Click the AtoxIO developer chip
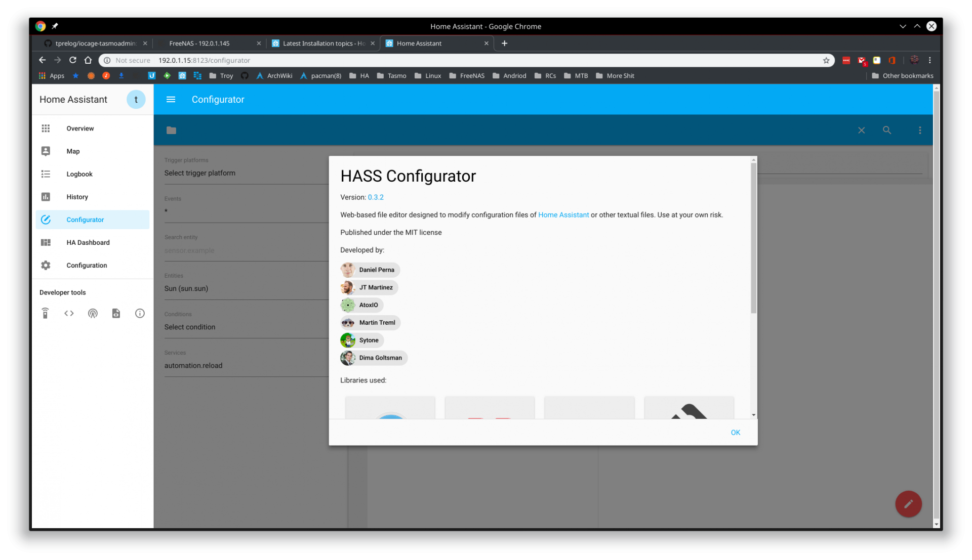Image resolution: width=972 pixels, height=560 pixels. (362, 305)
